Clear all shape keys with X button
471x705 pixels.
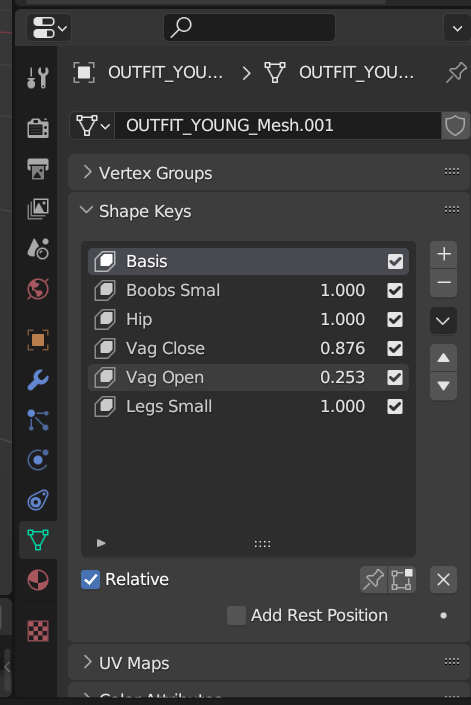tap(444, 580)
